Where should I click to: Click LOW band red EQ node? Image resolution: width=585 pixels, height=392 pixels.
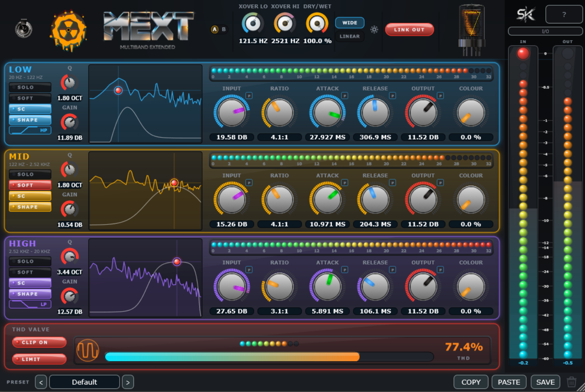click(x=118, y=90)
